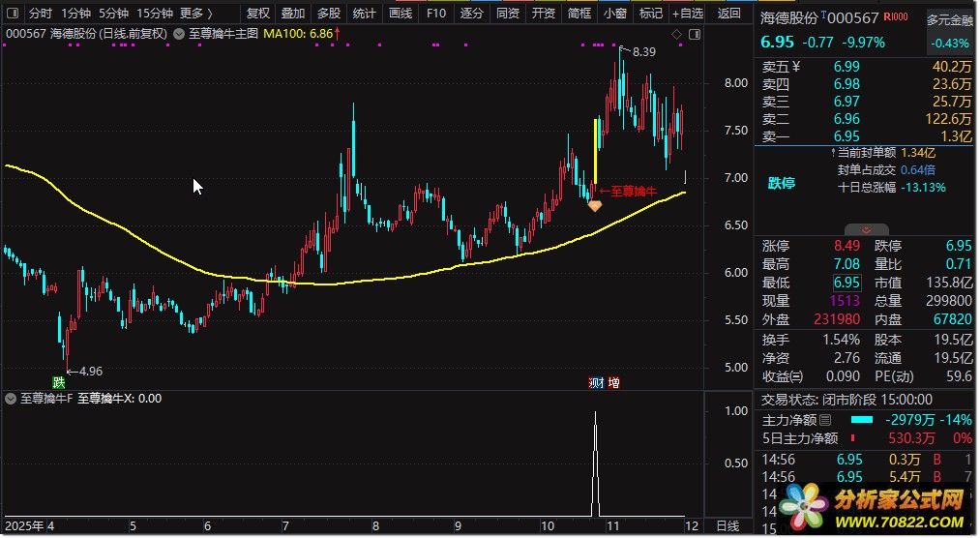The width and height of the screenshot is (980, 538).
Task: Toggle the 小窗 small window mode
Action: [614, 14]
